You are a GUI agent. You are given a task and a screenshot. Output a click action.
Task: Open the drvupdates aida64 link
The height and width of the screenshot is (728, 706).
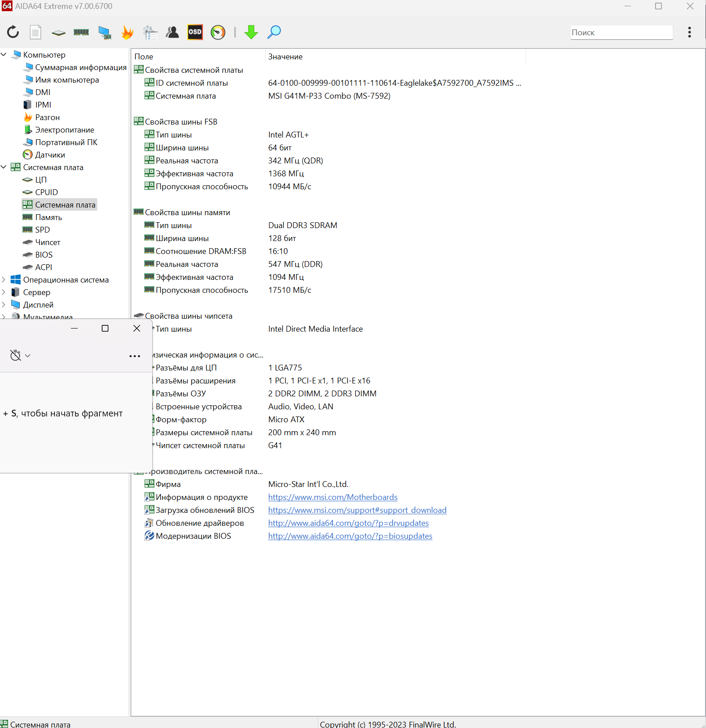tap(349, 523)
